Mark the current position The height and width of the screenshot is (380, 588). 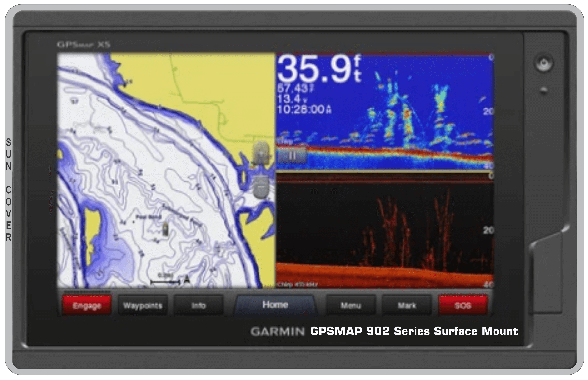coord(407,305)
